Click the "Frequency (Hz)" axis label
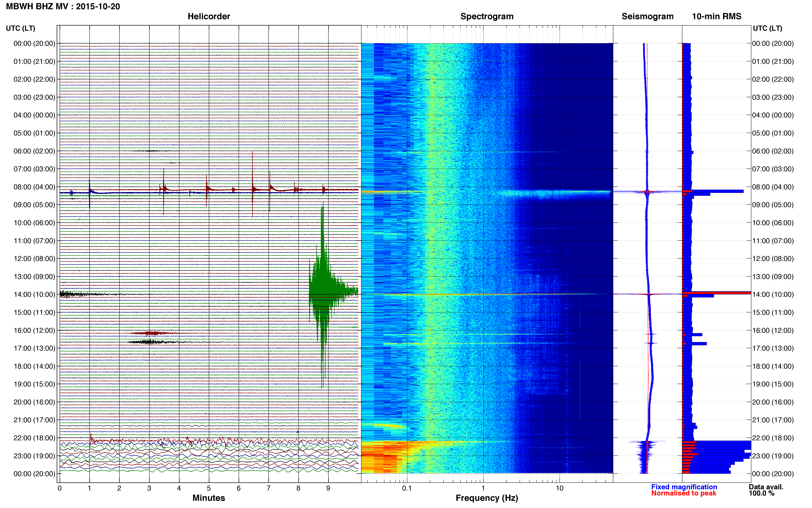 tap(487, 498)
